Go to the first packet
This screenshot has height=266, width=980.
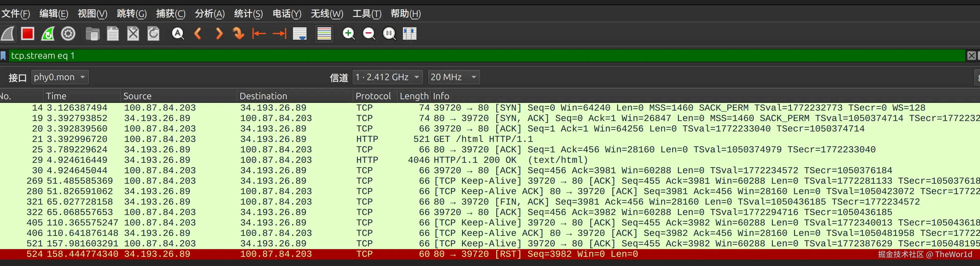pyautogui.click(x=259, y=34)
